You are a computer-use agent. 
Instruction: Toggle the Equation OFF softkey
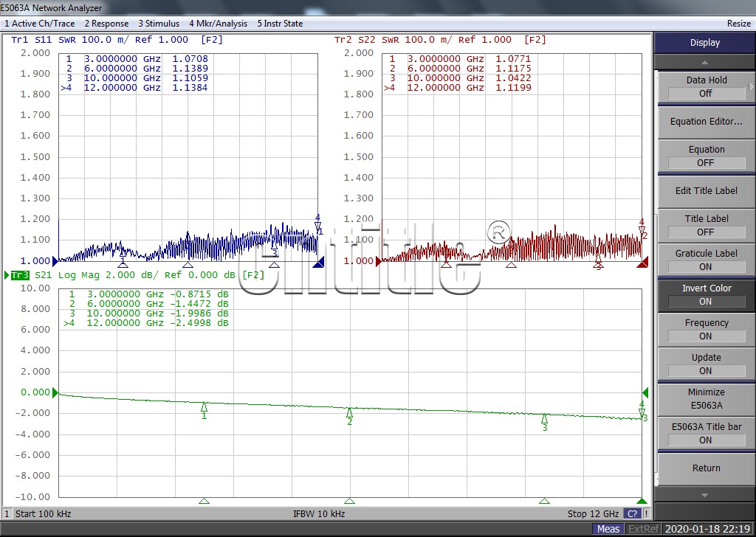coord(706,156)
